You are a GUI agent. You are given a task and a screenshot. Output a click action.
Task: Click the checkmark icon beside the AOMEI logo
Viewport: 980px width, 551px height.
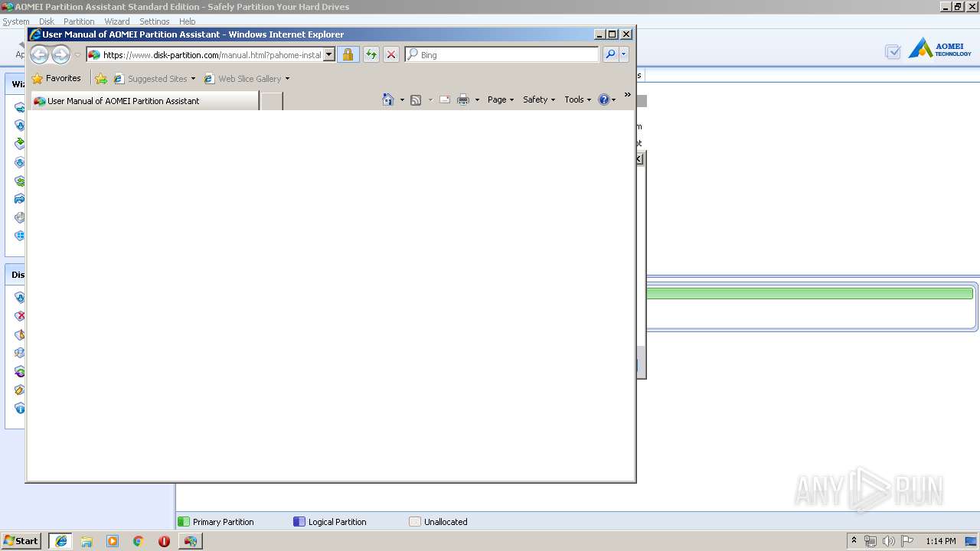click(893, 52)
